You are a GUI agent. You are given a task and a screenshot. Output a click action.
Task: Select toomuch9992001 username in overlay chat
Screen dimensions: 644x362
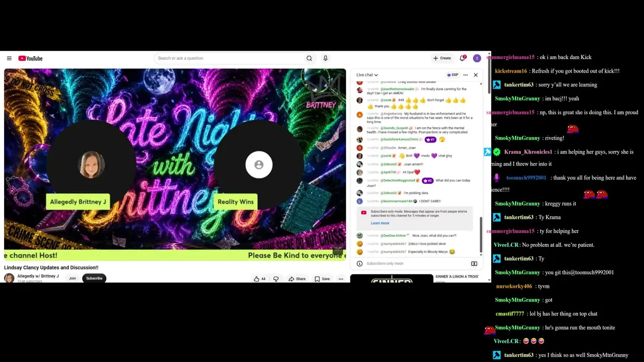point(526,177)
